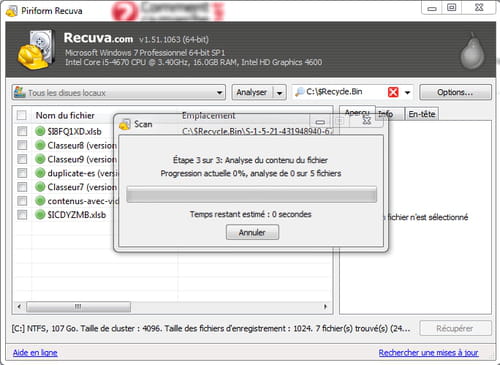Expand the Analyser button dropdown arrow
The image size is (500, 365).
point(279,92)
